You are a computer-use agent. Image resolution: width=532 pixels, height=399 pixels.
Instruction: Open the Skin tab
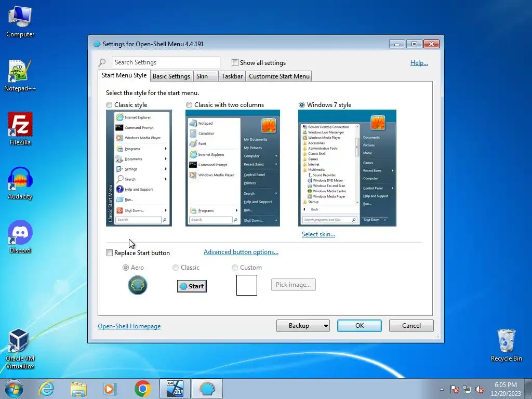coord(205,76)
